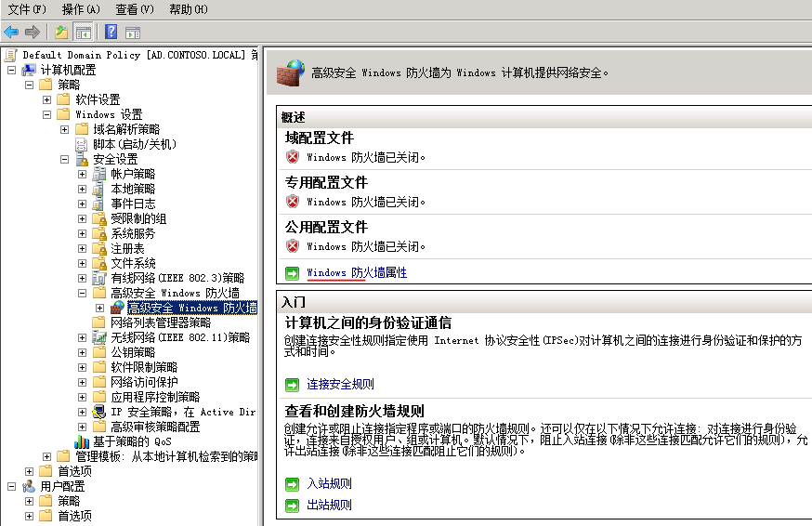Open the 帮助(H) menu
The width and height of the screenshot is (812, 526).
point(189,9)
